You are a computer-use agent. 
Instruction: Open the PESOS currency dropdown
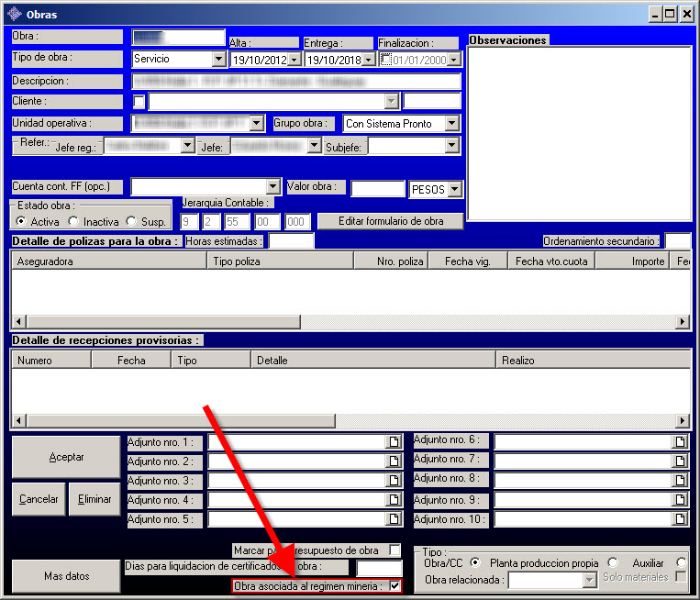coord(455,190)
